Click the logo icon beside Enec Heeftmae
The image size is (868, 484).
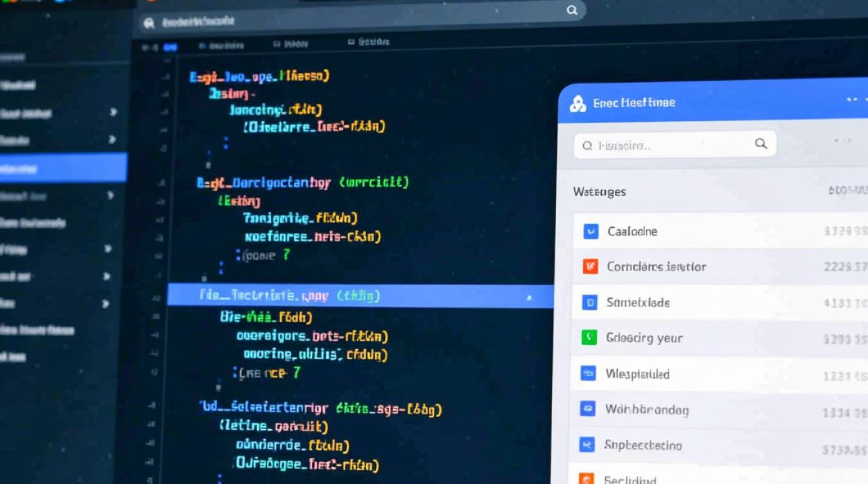[x=577, y=104]
